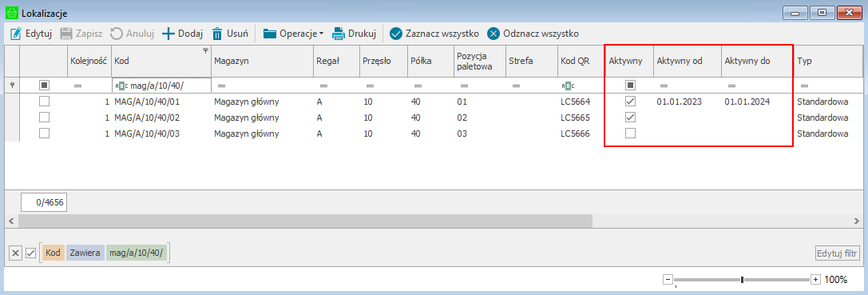
Task: Open the Magazyn filter operator
Action: 221,86
